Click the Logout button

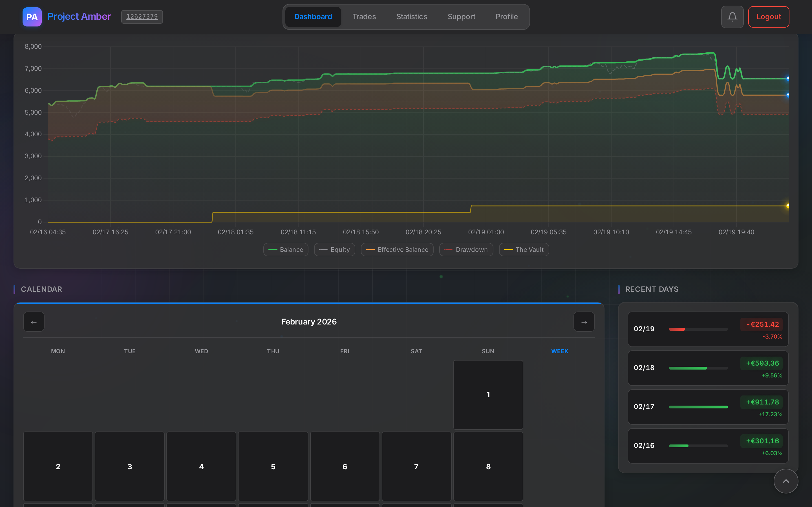tap(768, 16)
